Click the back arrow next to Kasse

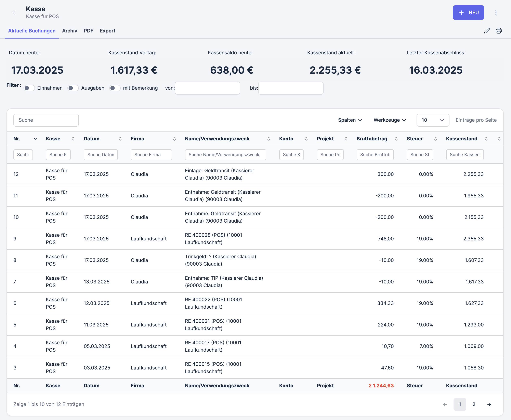click(x=14, y=13)
